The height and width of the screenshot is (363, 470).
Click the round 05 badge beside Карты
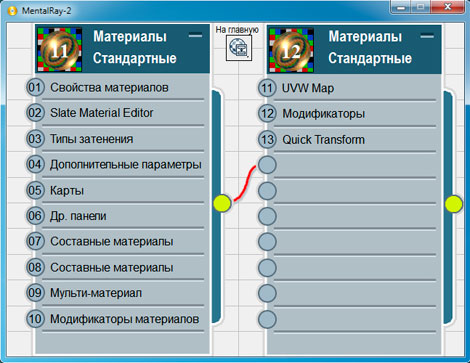[35, 190]
